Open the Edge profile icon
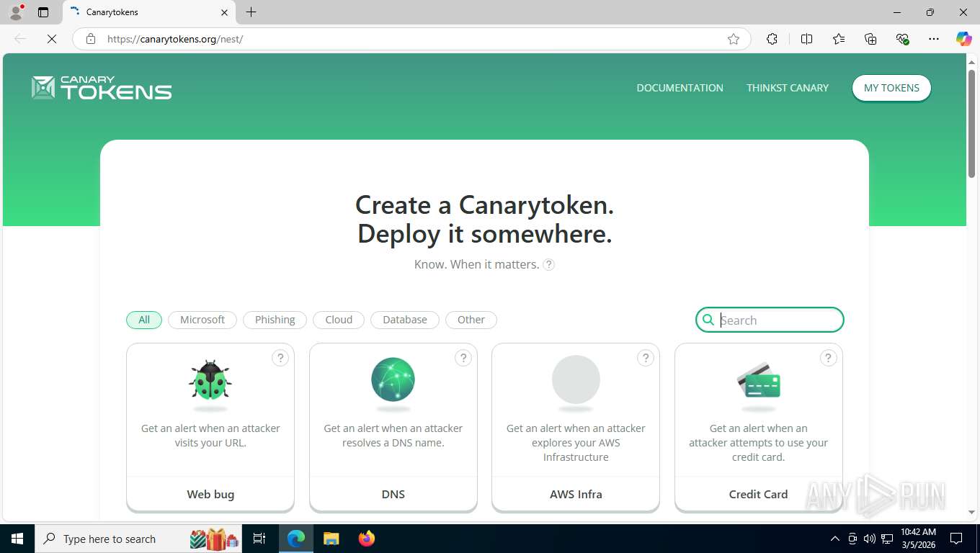Viewport: 980px width, 553px height. click(x=16, y=12)
